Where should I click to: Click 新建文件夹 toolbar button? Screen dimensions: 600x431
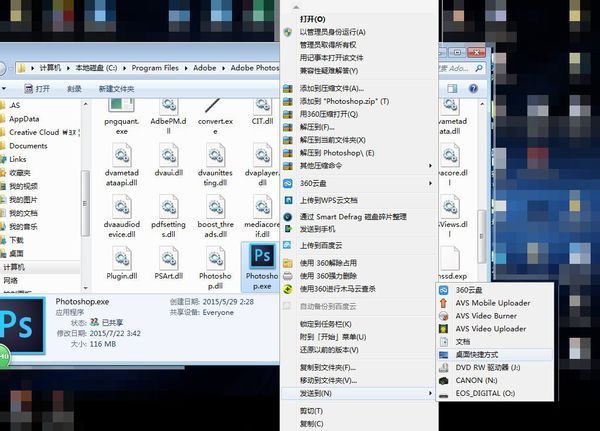pos(116,89)
